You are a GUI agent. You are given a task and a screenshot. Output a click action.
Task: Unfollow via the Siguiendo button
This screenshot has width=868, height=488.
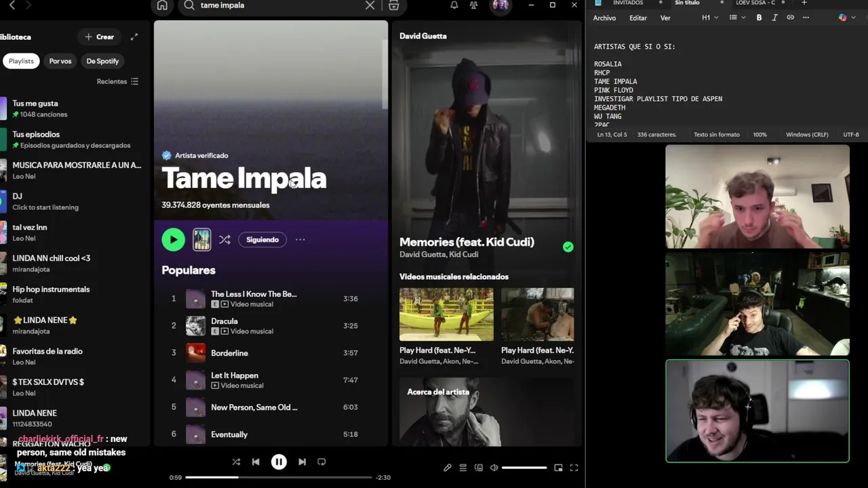262,240
